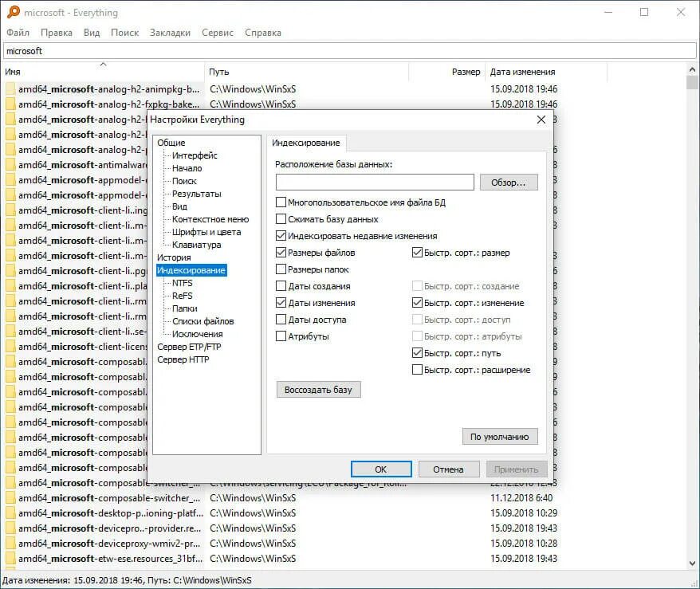Uncheck Индексировать недавние изменения
700x589 pixels.
(281, 236)
